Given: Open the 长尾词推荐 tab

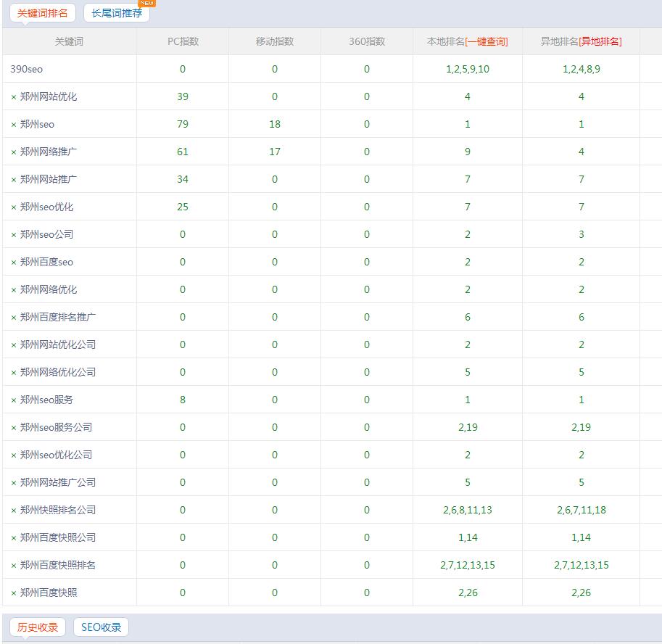Looking at the screenshot, I should point(117,13).
